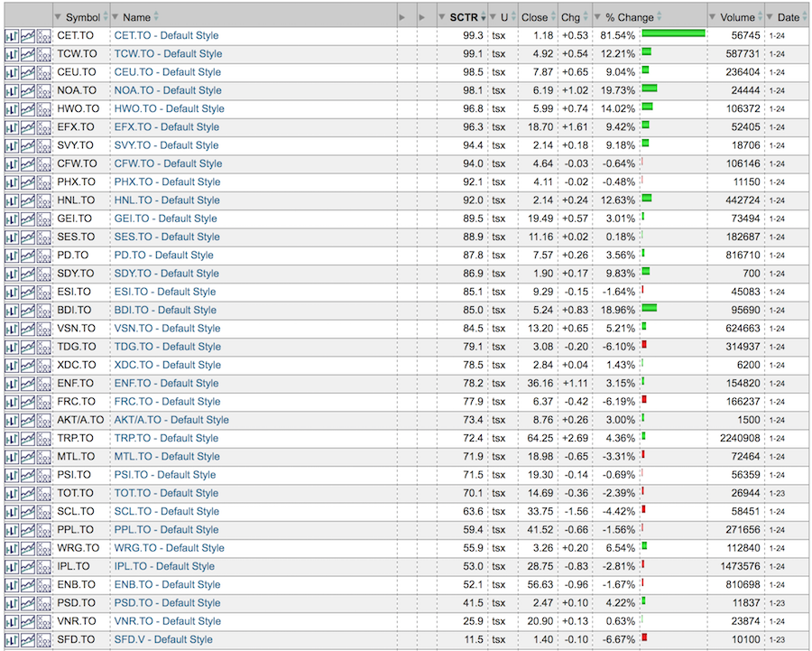Open the filter triangle before Symbol header

tap(58, 17)
